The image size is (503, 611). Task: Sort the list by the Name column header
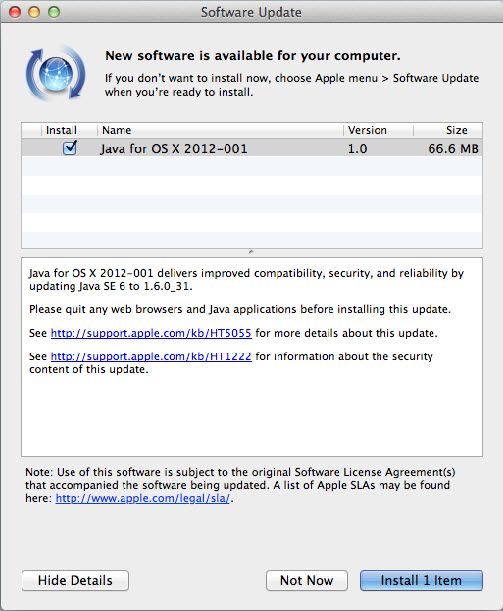(x=220, y=130)
